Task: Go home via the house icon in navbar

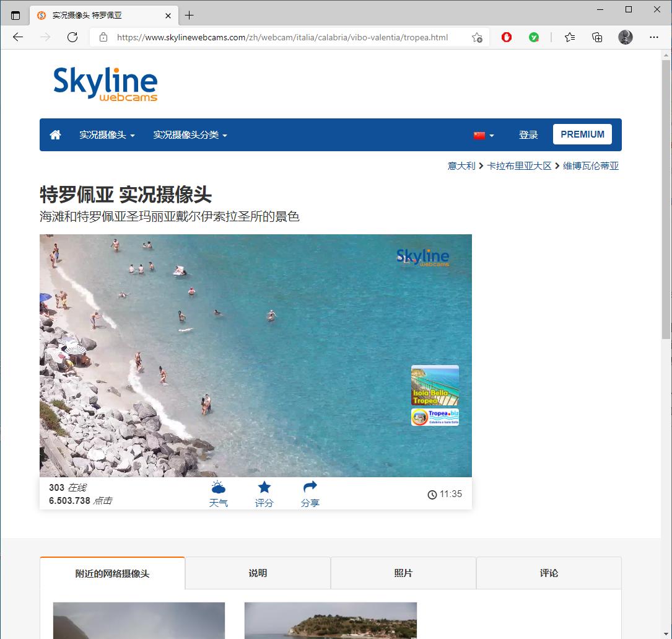Action: pos(55,134)
